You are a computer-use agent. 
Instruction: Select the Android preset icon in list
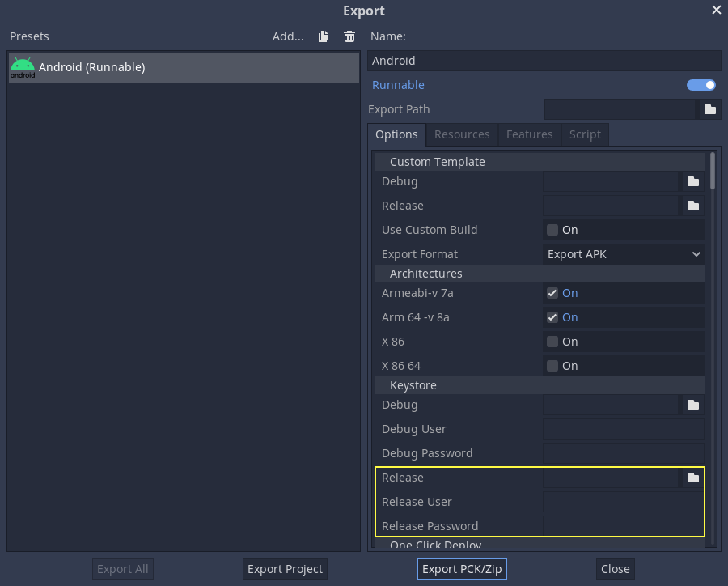click(x=23, y=68)
